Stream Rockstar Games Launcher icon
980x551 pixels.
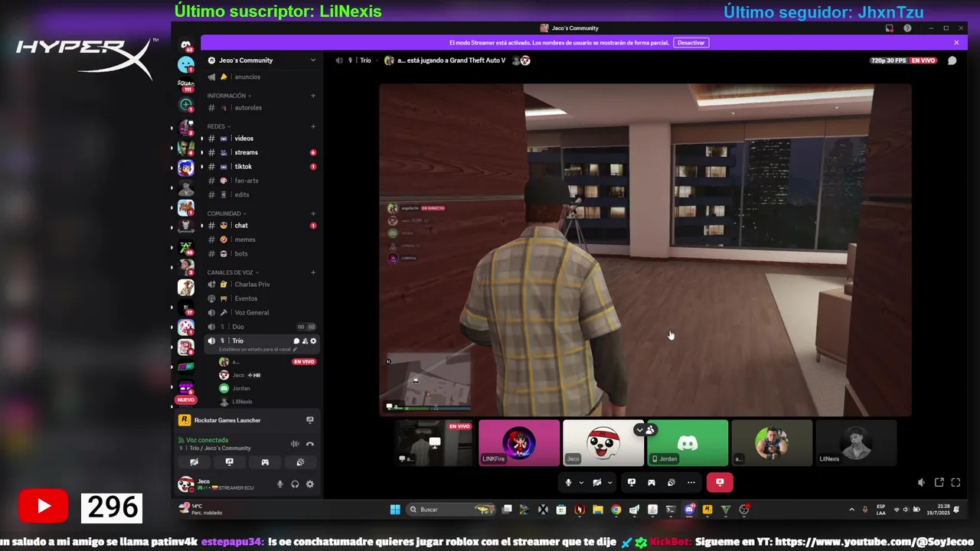coord(309,420)
